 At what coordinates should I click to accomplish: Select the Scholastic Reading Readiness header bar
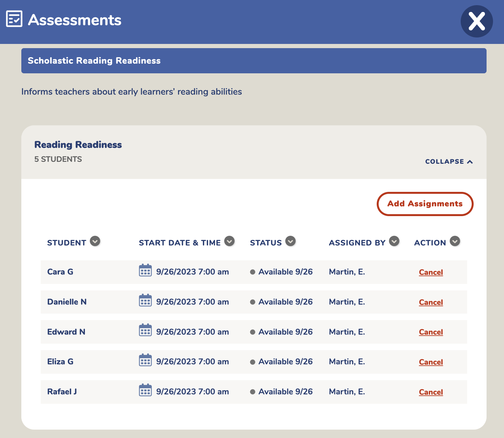(254, 61)
